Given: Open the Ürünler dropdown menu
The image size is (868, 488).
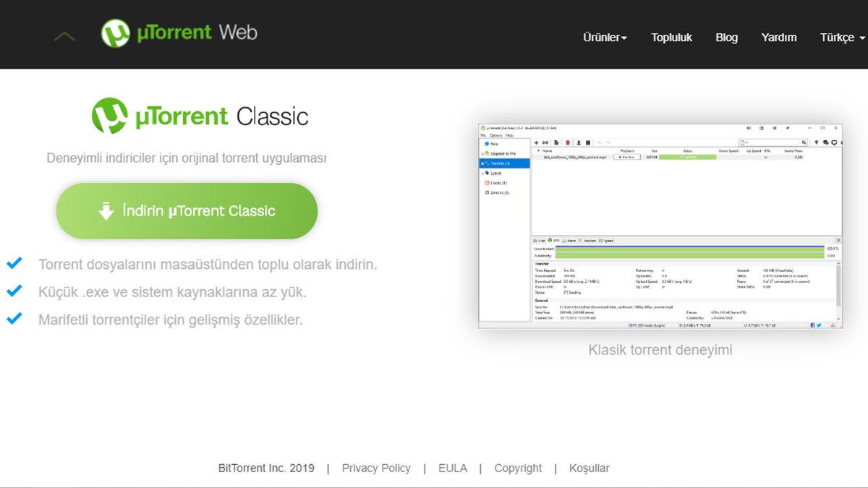Looking at the screenshot, I should click(x=605, y=38).
